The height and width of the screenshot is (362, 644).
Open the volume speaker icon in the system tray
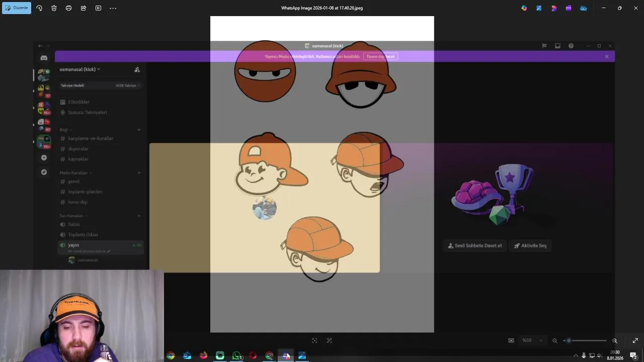600,356
